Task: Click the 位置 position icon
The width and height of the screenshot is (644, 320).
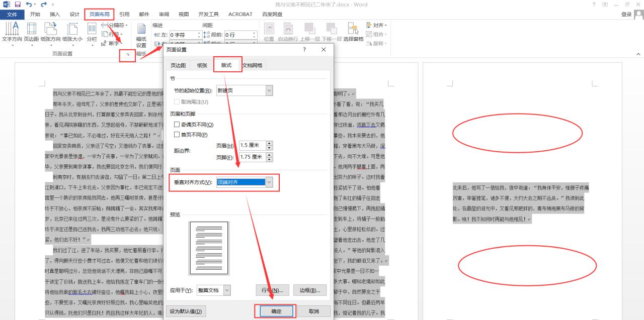Action: click(x=269, y=32)
